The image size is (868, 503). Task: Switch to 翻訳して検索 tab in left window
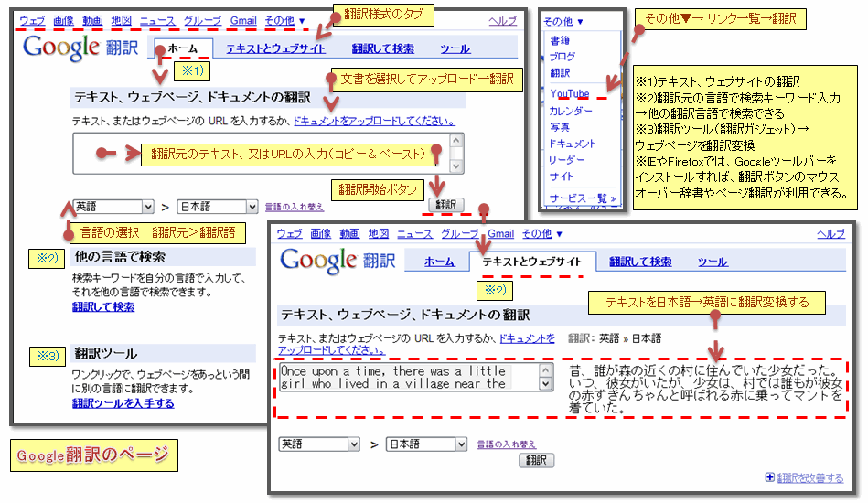[383, 48]
